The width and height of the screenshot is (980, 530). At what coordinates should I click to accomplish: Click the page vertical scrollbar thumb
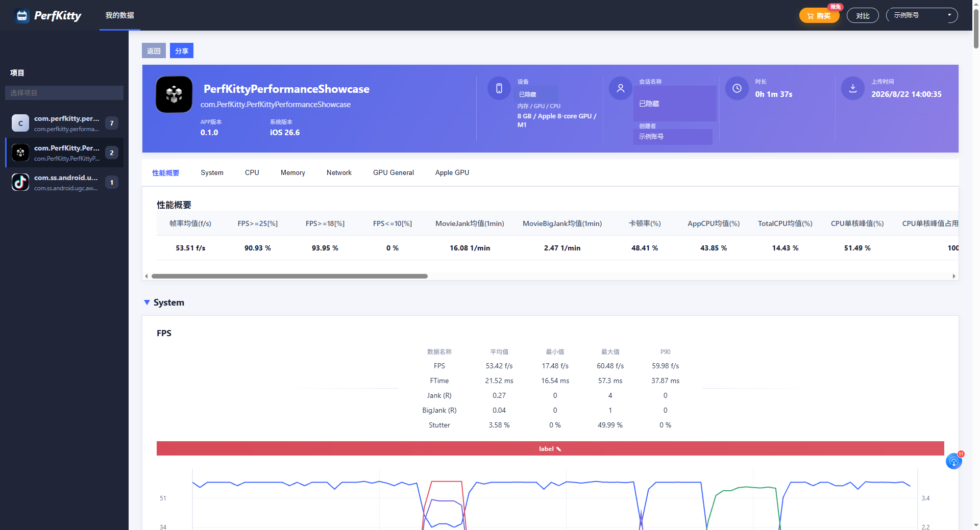click(976, 28)
